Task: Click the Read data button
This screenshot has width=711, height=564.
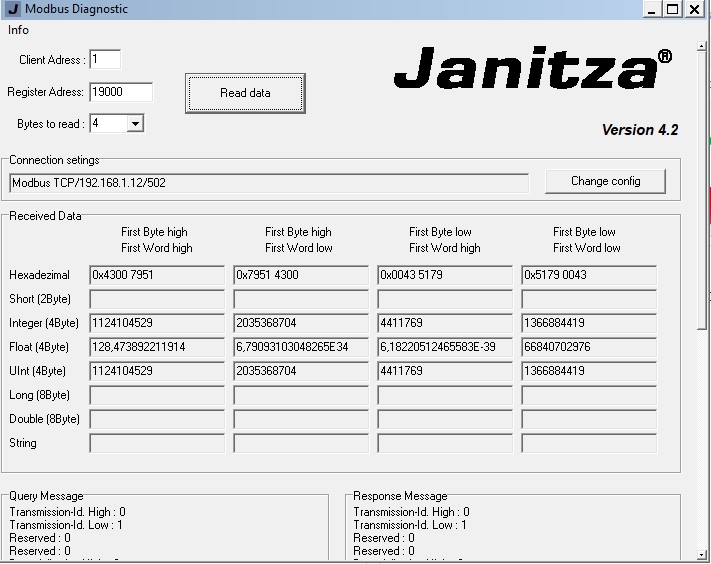Action: pos(245,93)
